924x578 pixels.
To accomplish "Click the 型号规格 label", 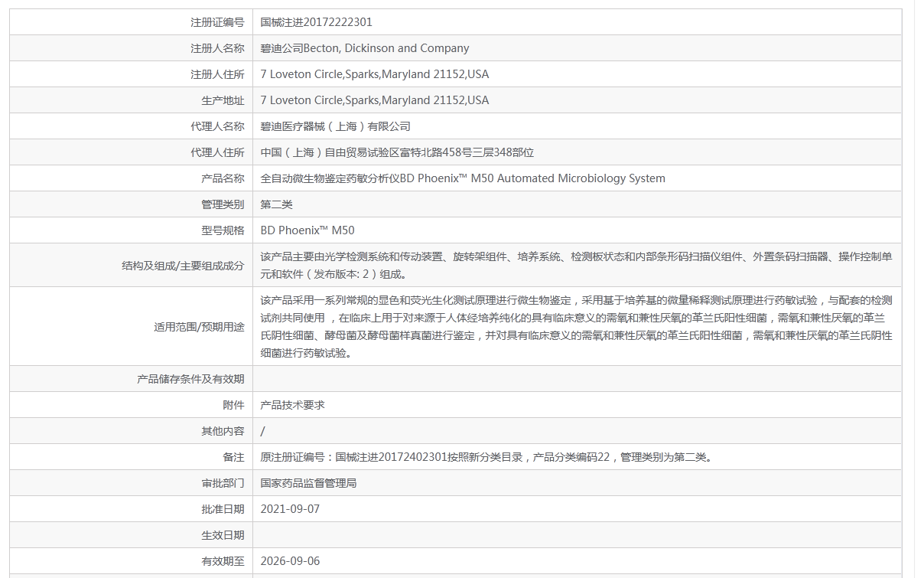I will (223, 230).
